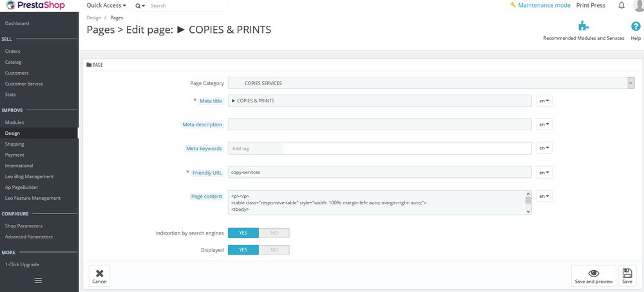The height and width of the screenshot is (292, 644).
Task: Select Design in the sidebar
Action: tap(39, 133)
